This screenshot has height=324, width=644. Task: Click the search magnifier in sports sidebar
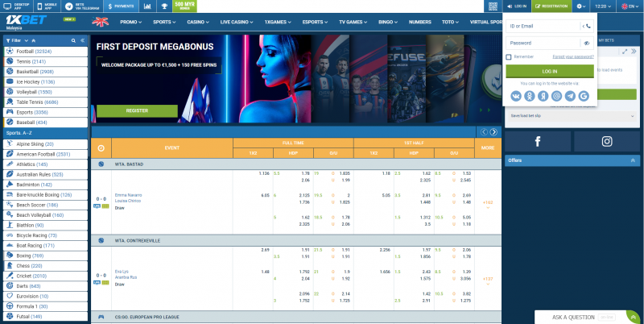(73, 41)
